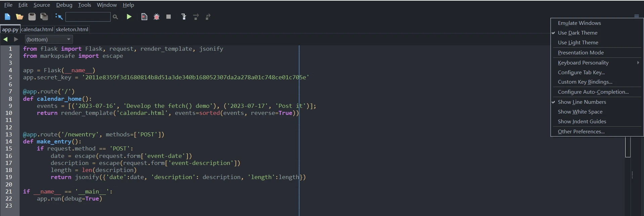644x216 pixels.
Task: Click the red bug debug icon
Action: 156,17
